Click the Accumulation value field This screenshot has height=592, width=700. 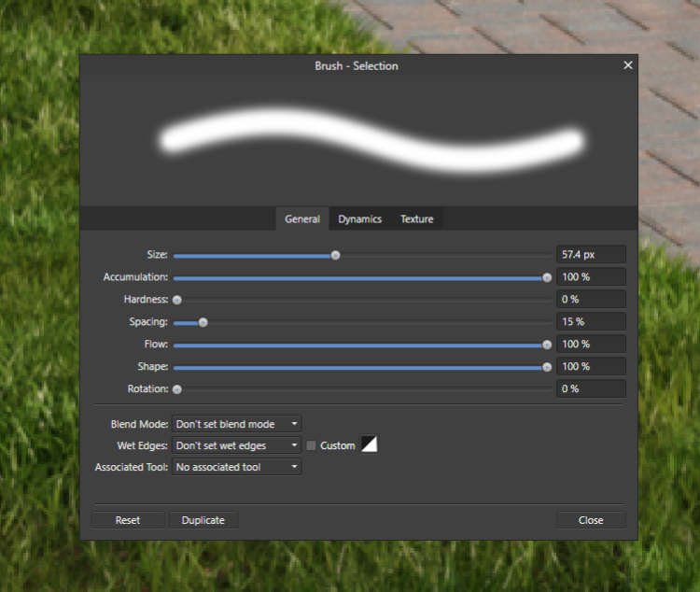click(591, 277)
